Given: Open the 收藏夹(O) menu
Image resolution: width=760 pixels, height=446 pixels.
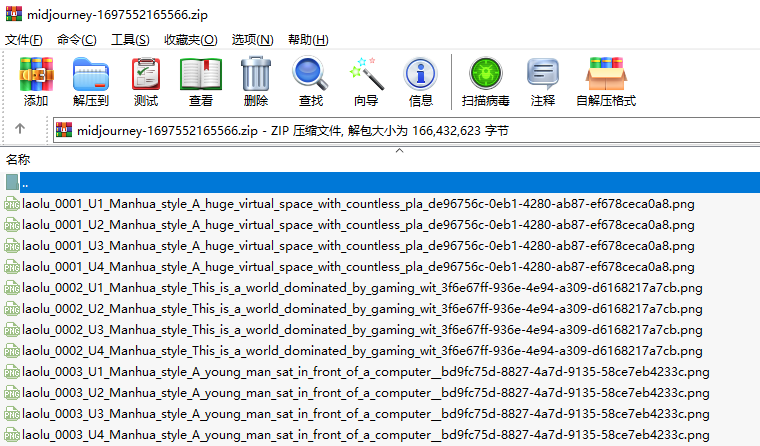Looking at the screenshot, I should click(190, 40).
